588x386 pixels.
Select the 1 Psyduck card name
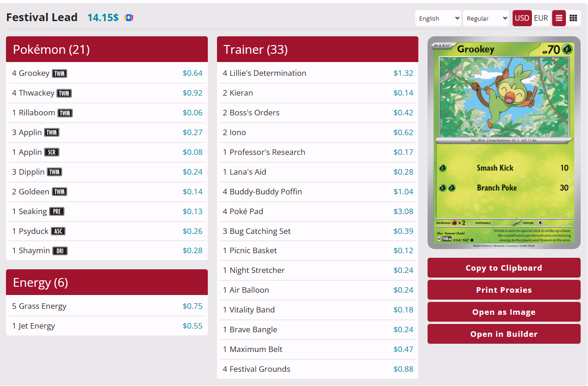point(30,231)
